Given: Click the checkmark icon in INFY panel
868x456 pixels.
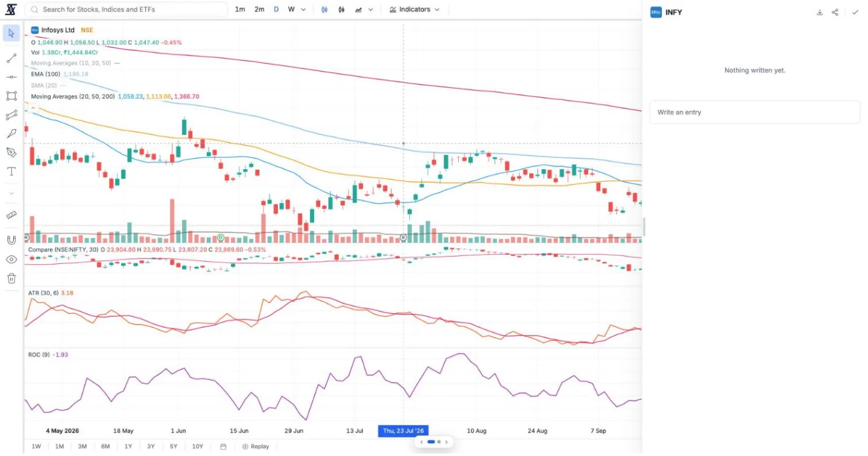Looking at the screenshot, I should (x=855, y=12).
